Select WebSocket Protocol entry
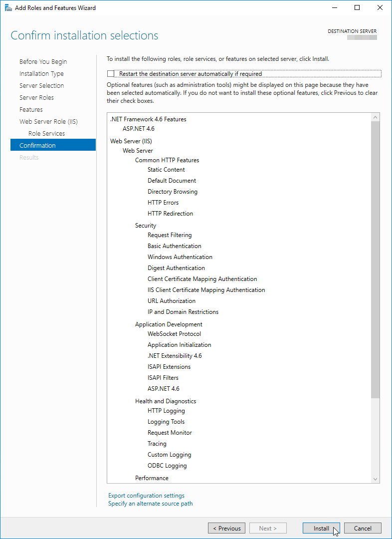 point(175,334)
